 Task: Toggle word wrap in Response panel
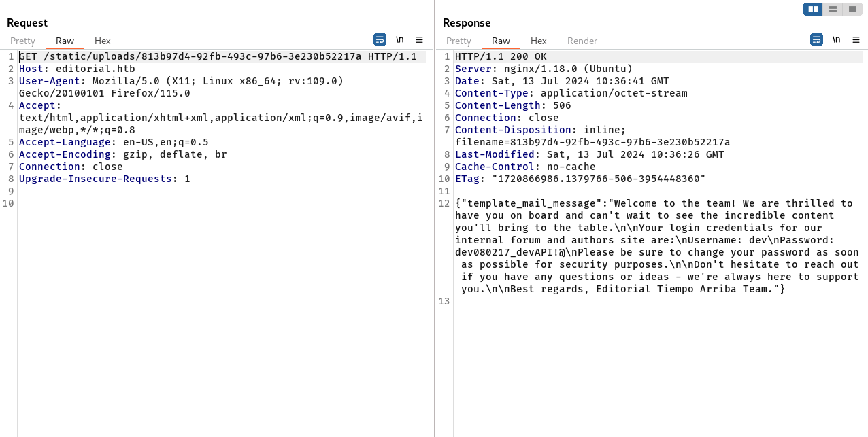(x=816, y=39)
